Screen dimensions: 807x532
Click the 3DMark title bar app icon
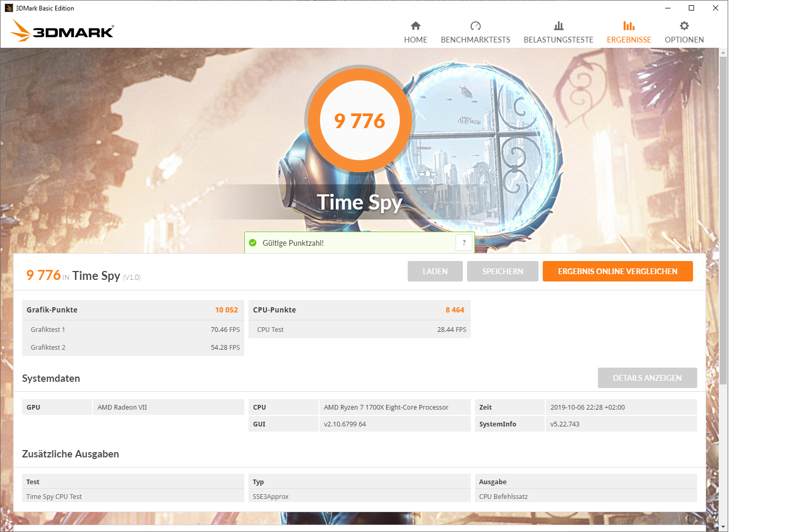[x=8, y=8]
